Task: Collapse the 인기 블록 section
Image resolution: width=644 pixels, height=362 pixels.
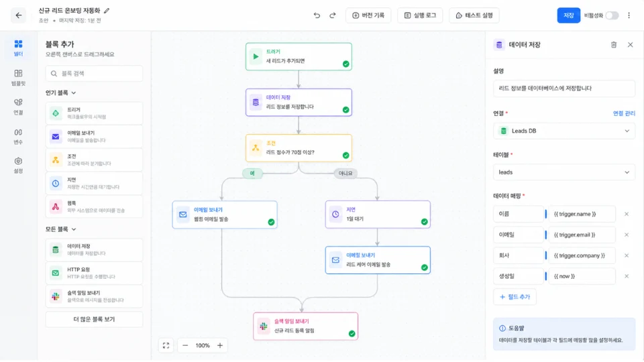Action: click(61, 93)
